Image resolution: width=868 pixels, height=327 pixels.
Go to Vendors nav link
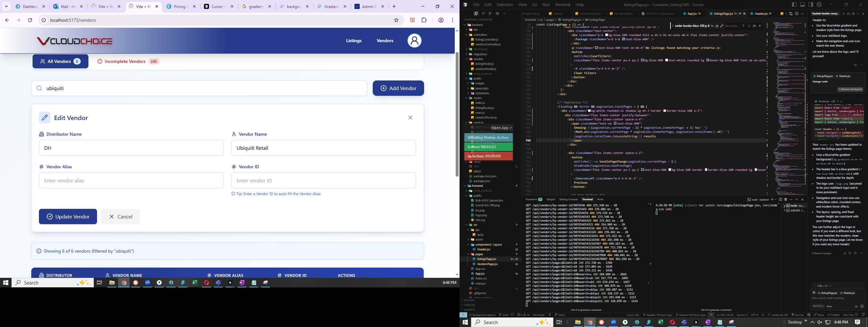[385, 41]
